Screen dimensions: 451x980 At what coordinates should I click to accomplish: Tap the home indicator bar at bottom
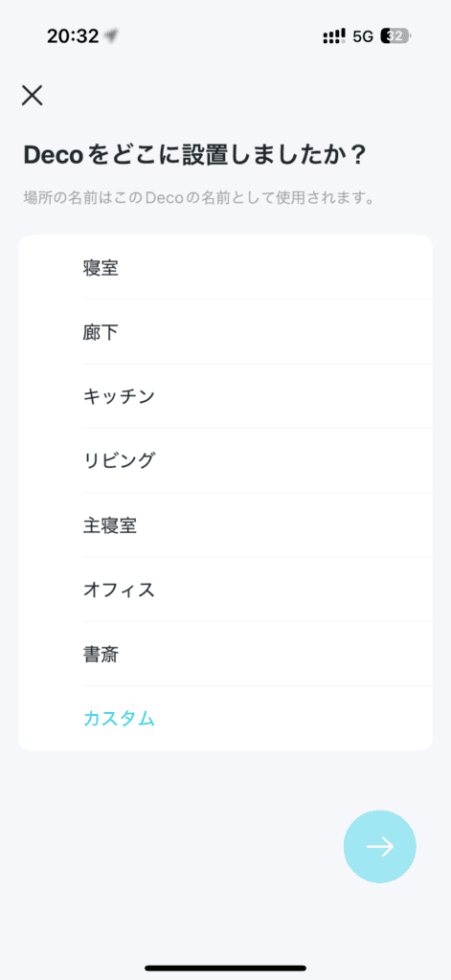pyautogui.click(x=225, y=969)
